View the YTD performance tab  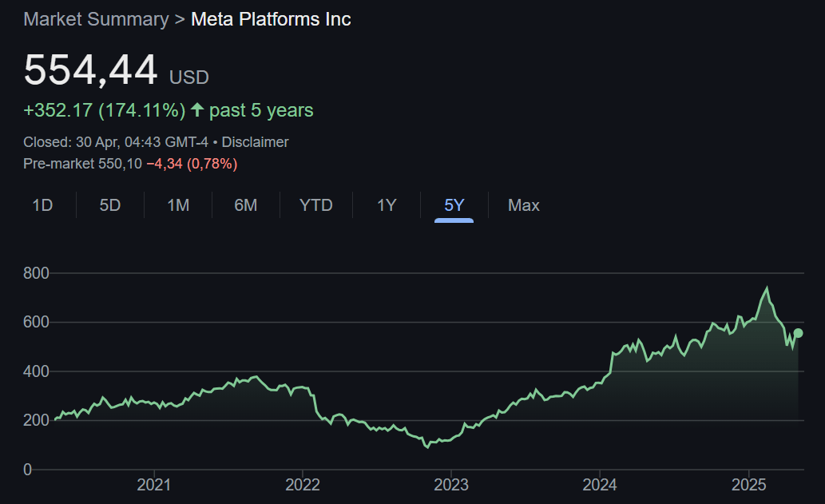click(315, 205)
